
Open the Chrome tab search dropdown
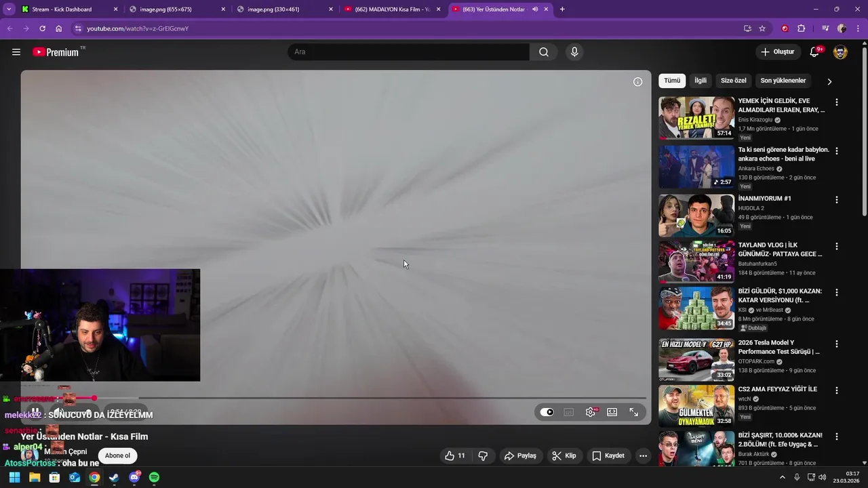pos(9,9)
